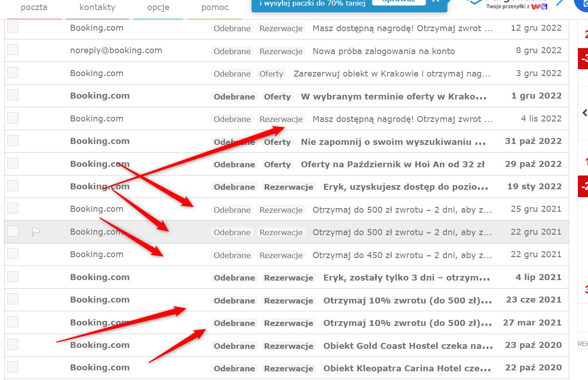Open 'Obiekt Kleopatra Carina Hotel cze...' email
The width and height of the screenshot is (588, 380).
tap(407, 368)
